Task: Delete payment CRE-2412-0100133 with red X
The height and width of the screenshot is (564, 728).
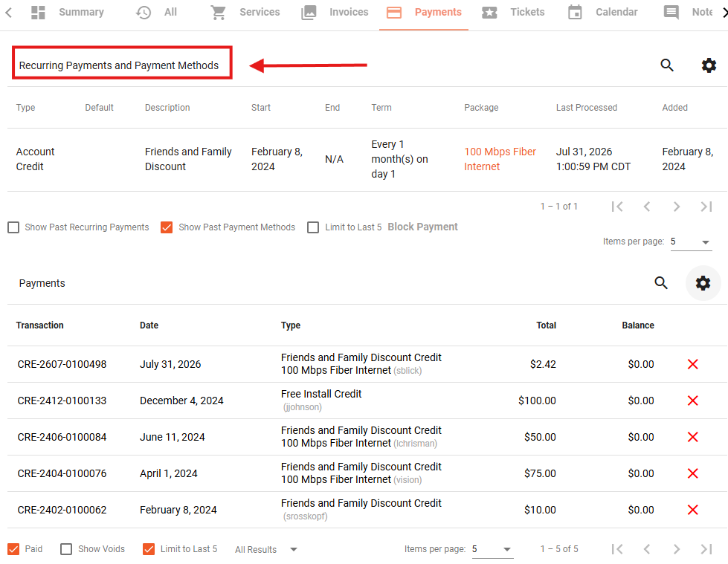Action: point(693,401)
